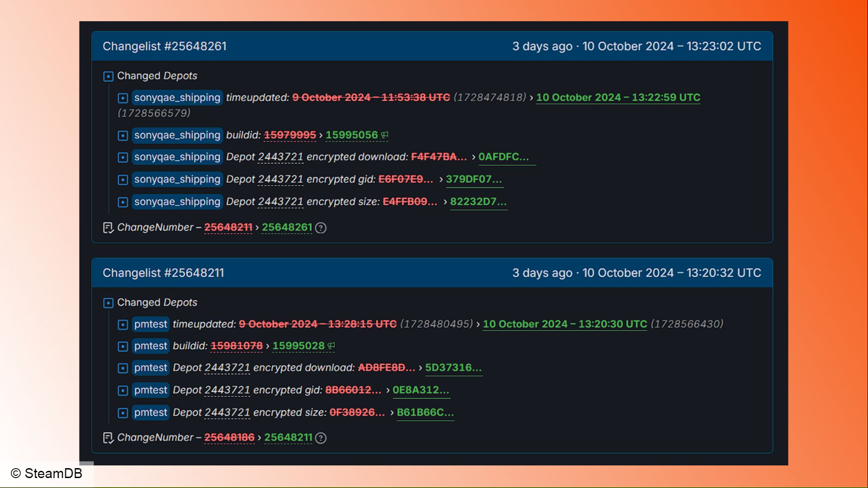This screenshot has height=488, width=868.
Task: Click the sonyqae_shipping branch tag in the buildid row
Action: 177,135
